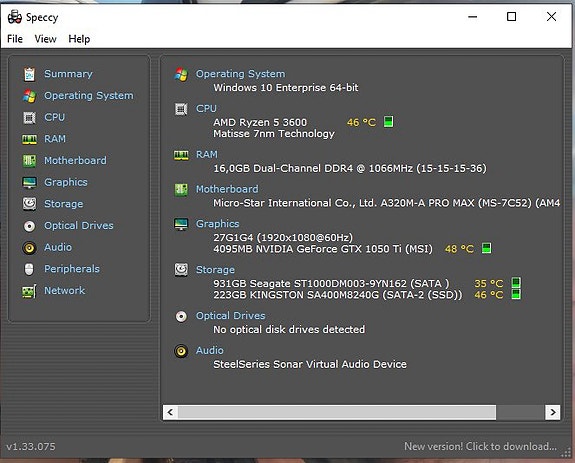The height and width of the screenshot is (463, 575).
Task: Click the Audio heading link in summary
Action: click(210, 350)
